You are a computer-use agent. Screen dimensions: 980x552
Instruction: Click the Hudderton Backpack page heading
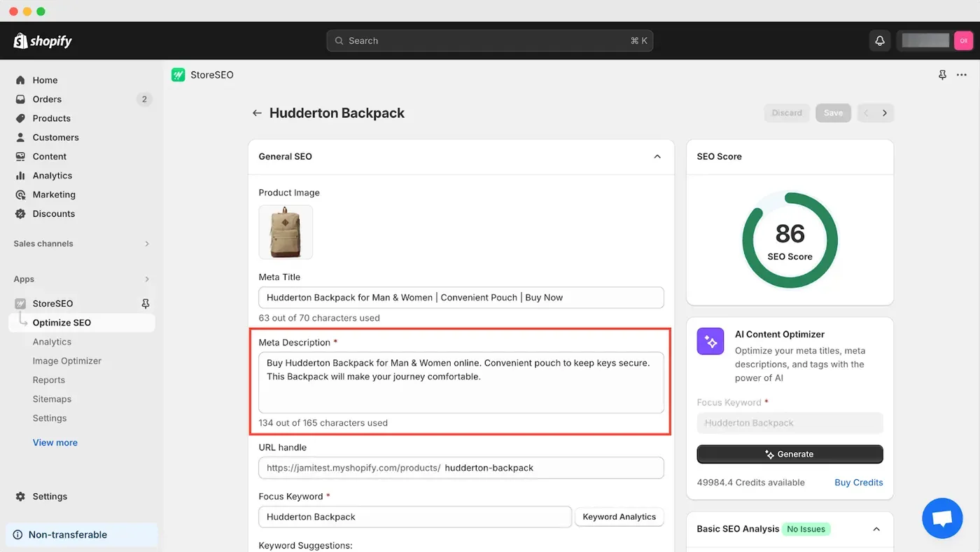(x=337, y=113)
